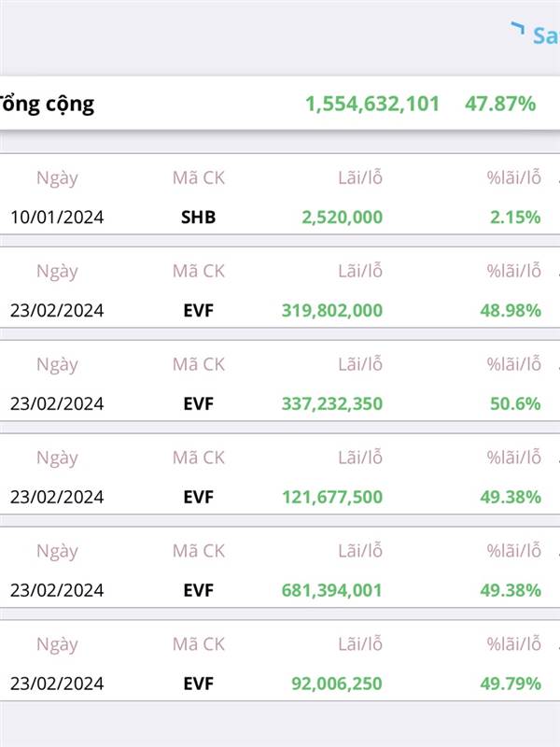Tap the 50.6% gain value

[x=515, y=404]
